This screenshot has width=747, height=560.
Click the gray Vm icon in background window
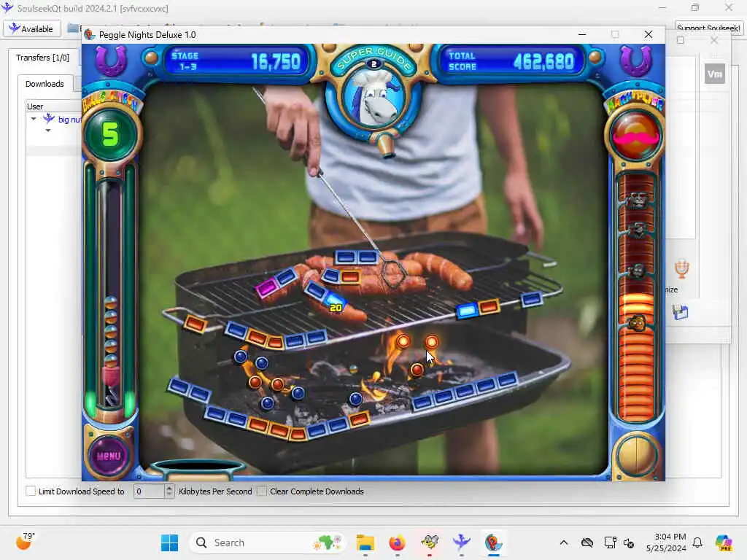(715, 74)
